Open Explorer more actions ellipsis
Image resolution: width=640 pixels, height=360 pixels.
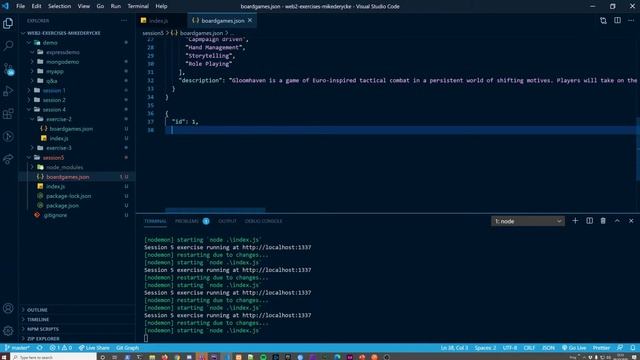(124, 20)
